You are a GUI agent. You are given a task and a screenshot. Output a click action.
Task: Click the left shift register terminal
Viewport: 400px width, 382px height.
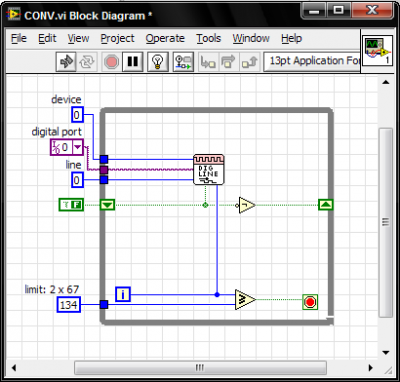pos(107,204)
